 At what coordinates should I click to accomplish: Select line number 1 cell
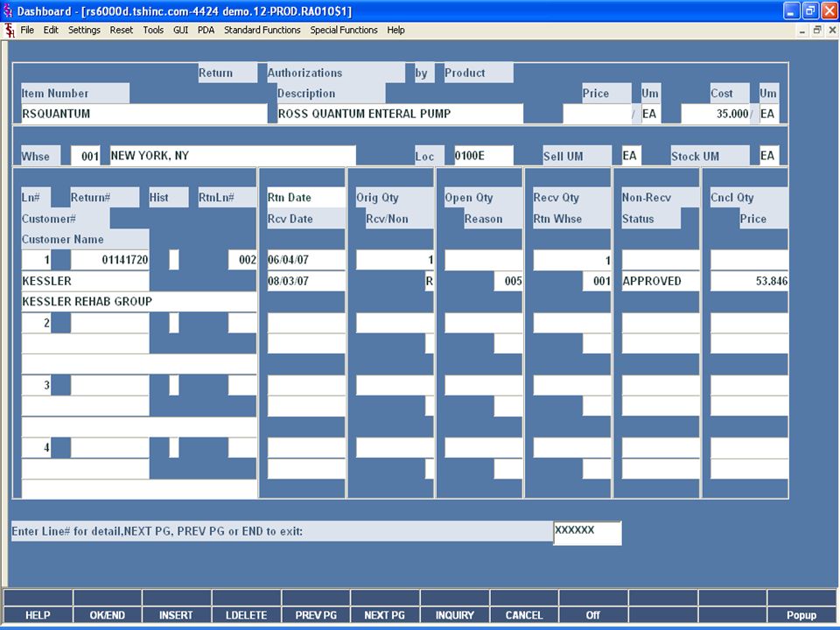(36, 260)
